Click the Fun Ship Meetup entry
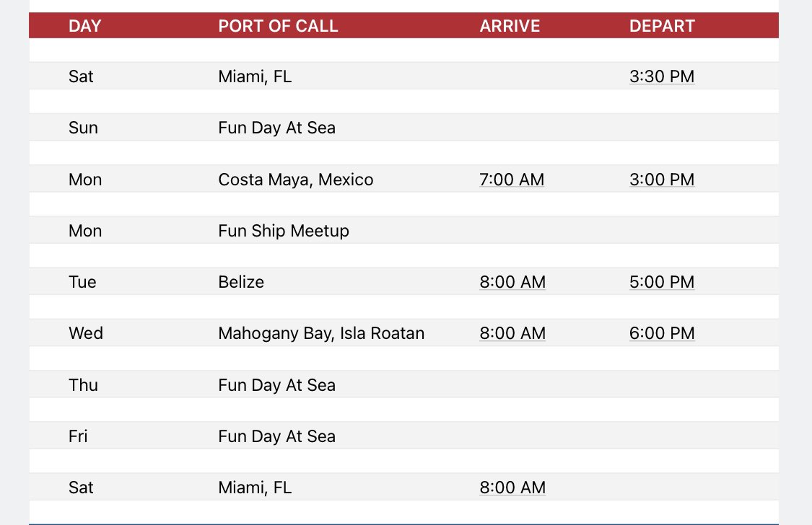Viewport: 812px width, 525px height. click(283, 231)
